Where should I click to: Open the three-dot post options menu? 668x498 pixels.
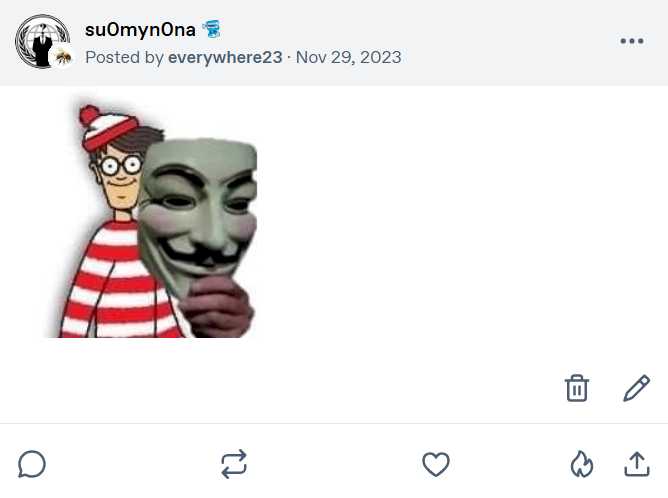(x=632, y=41)
